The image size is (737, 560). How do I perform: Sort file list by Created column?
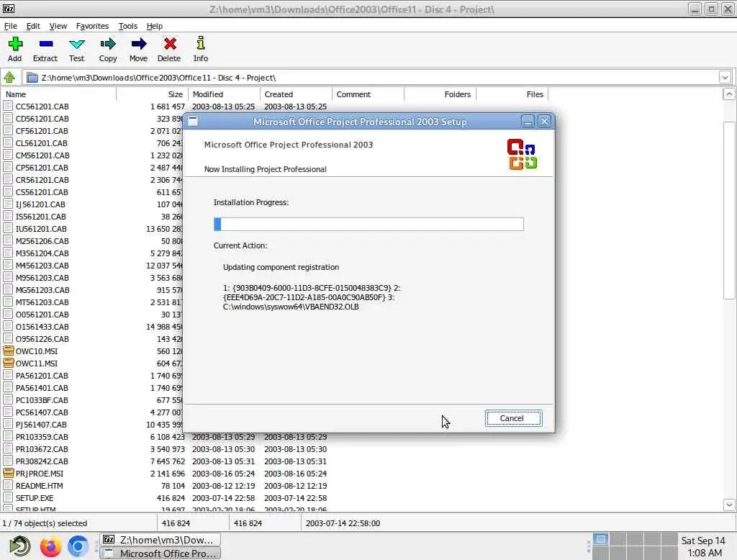point(296,94)
